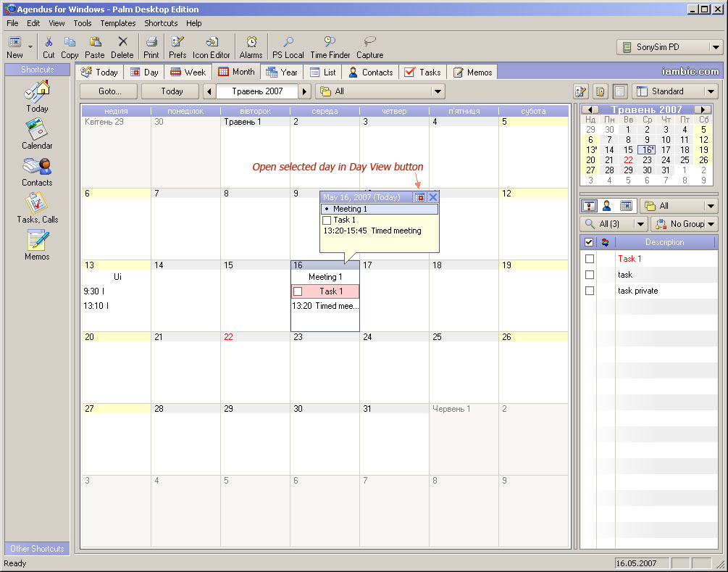Viewport: 728px width, 572px height.
Task: Close the May 16 popup bubble
Action: tap(433, 197)
